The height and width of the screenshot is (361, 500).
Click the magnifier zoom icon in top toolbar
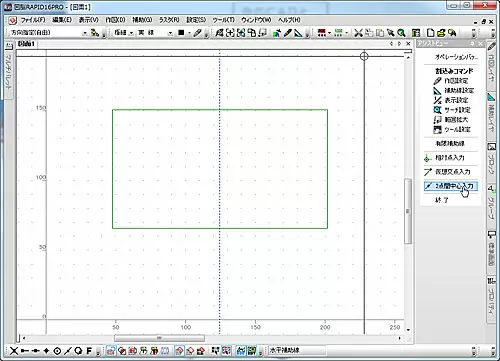point(401,33)
